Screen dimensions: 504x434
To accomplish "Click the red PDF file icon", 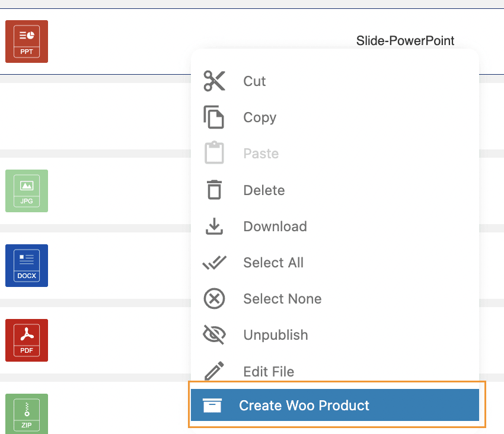I will 27,340.
